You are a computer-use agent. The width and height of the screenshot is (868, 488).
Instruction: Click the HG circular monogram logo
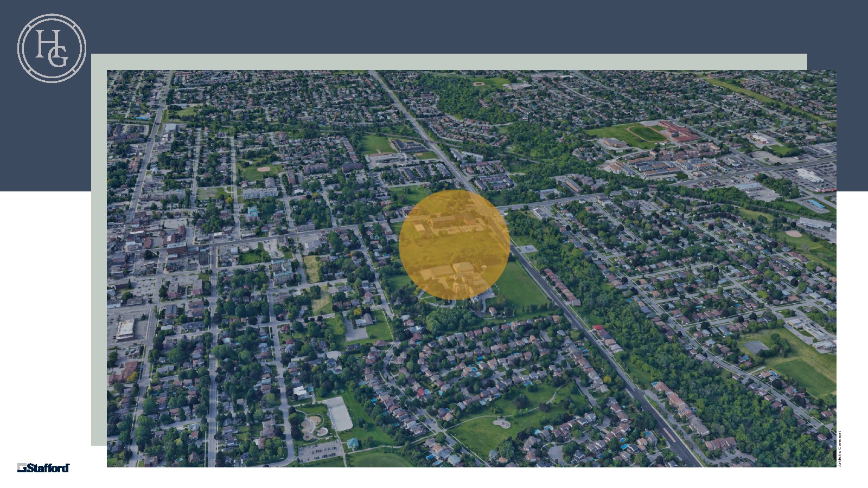coord(52,48)
